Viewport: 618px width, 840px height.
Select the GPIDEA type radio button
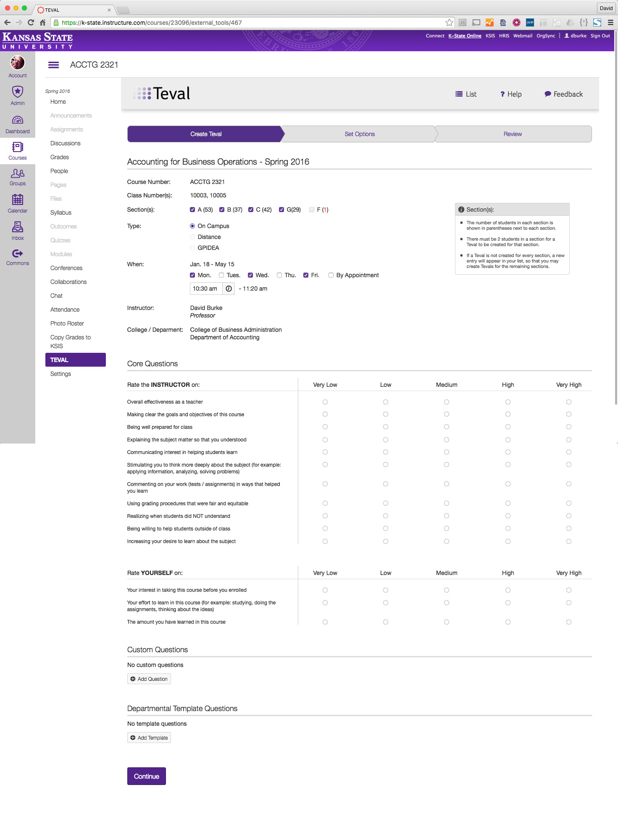[x=192, y=248]
